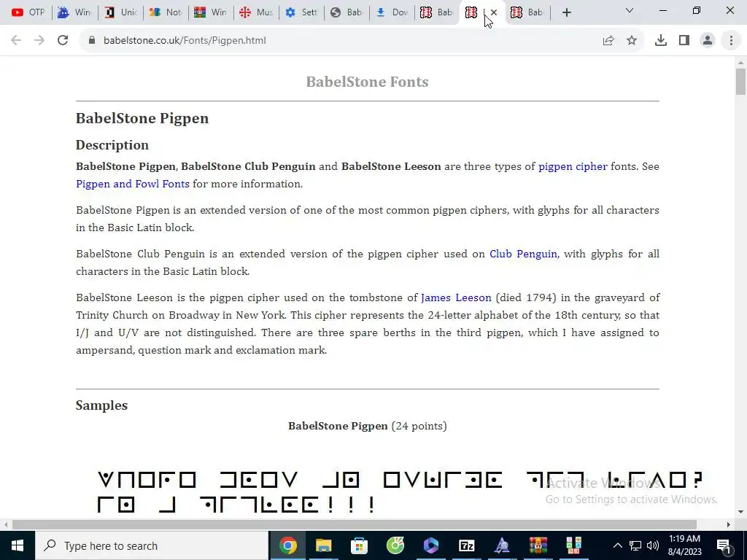Open File Explorer from the taskbar

click(x=323, y=545)
